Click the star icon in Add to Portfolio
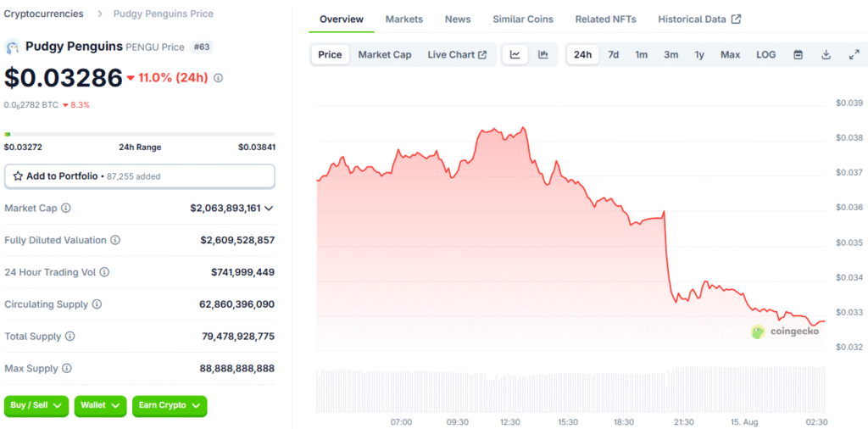This screenshot has width=868, height=429. click(x=18, y=176)
